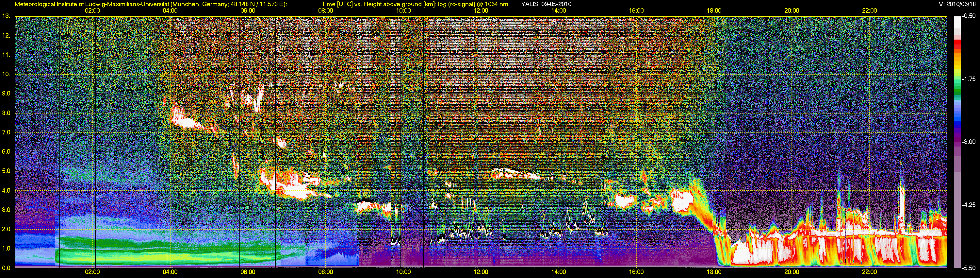Click the 14:00 label on the bottom time axis
The height and width of the screenshot is (278, 980).
point(559,272)
